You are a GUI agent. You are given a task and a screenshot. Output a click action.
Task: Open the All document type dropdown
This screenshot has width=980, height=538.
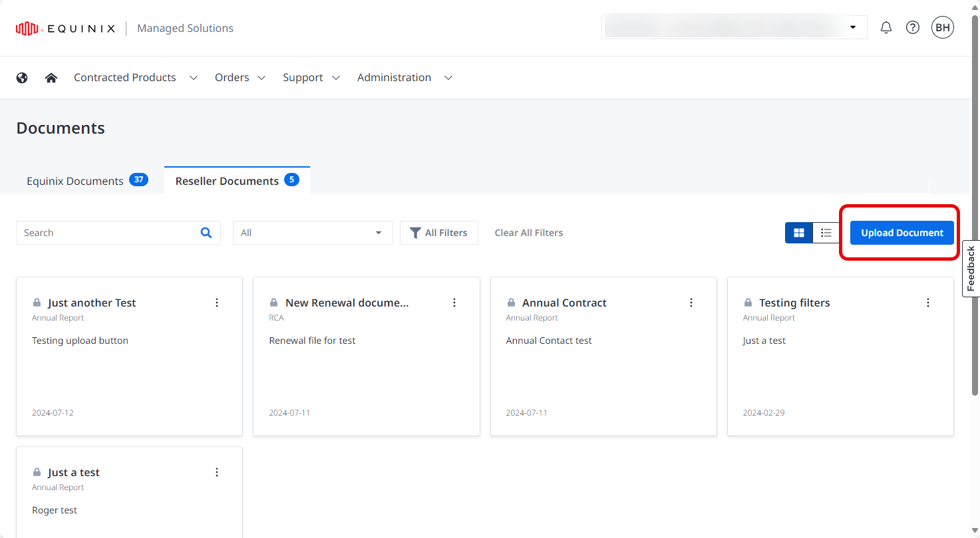tap(313, 233)
